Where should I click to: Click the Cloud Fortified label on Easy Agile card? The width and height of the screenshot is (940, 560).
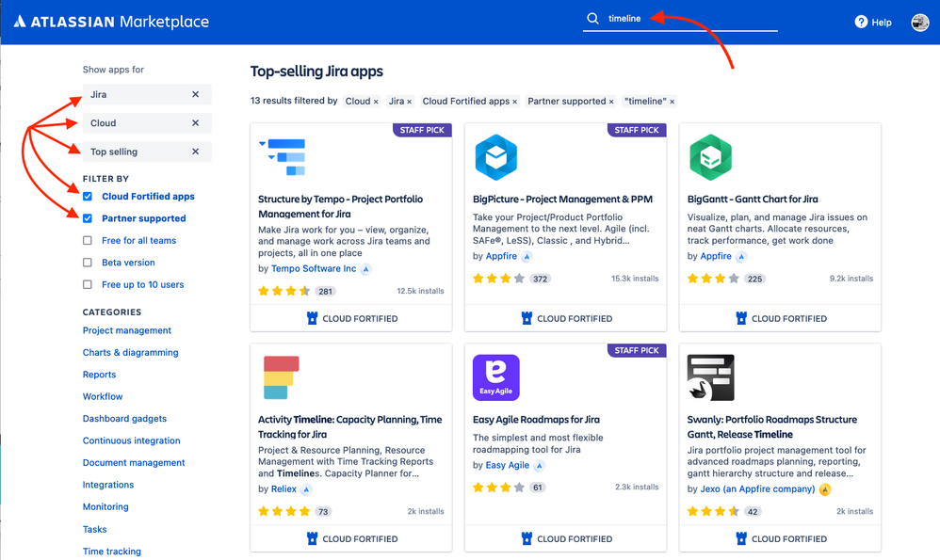[575, 539]
